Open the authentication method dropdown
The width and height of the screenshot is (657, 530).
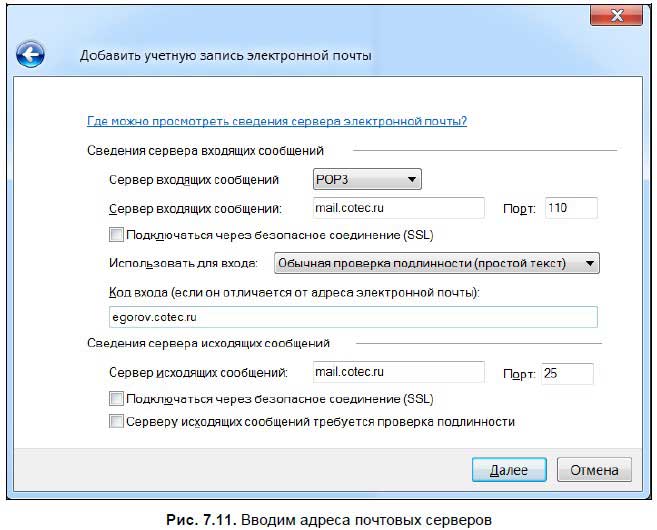435,263
